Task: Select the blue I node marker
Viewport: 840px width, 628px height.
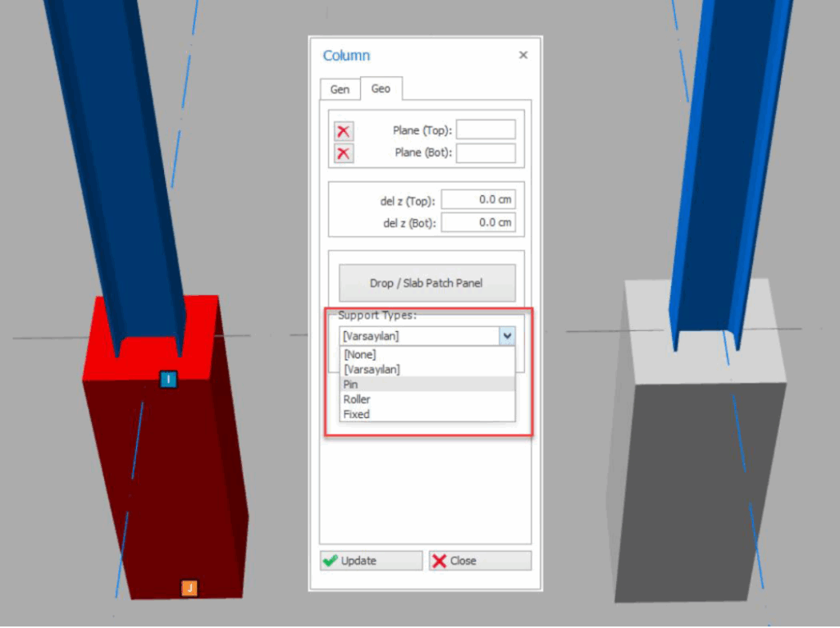Action: [168, 380]
